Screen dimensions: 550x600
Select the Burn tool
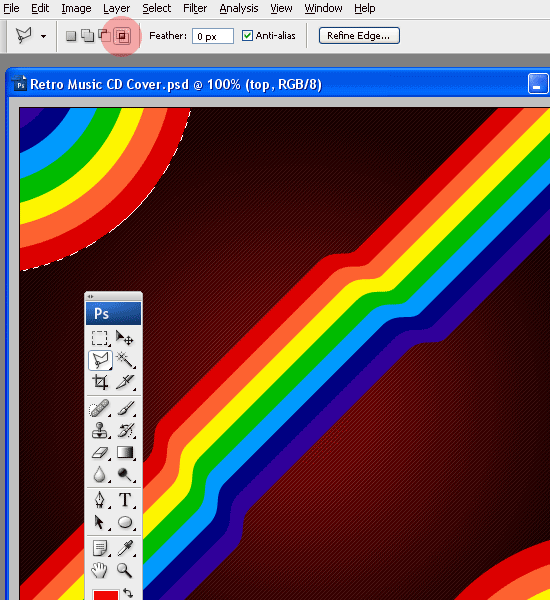click(x=125, y=475)
